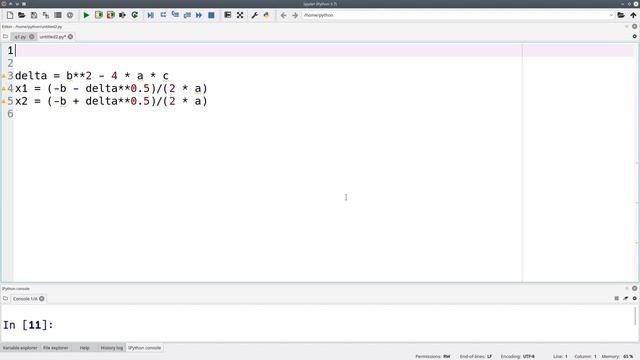
Task: Click the warning marker on line 4
Action: 3,89
